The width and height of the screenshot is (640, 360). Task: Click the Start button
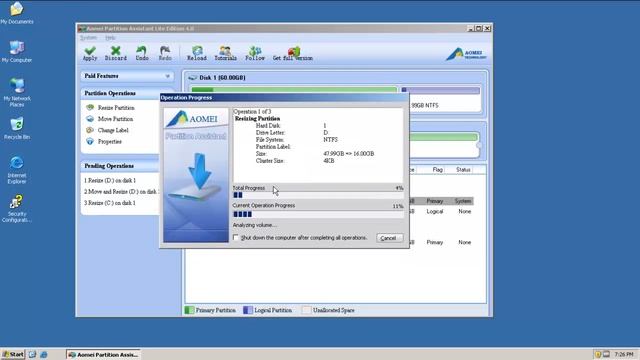click(13, 354)
